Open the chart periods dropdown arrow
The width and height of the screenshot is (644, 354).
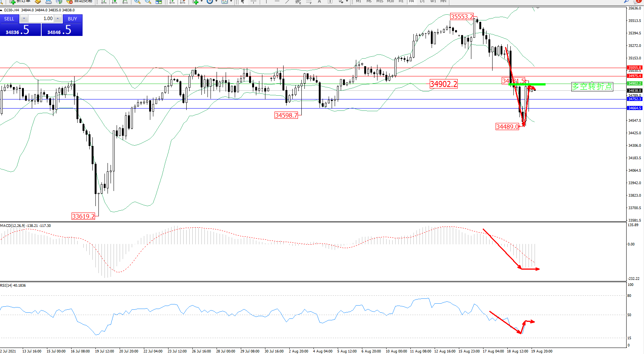(216, 2)
